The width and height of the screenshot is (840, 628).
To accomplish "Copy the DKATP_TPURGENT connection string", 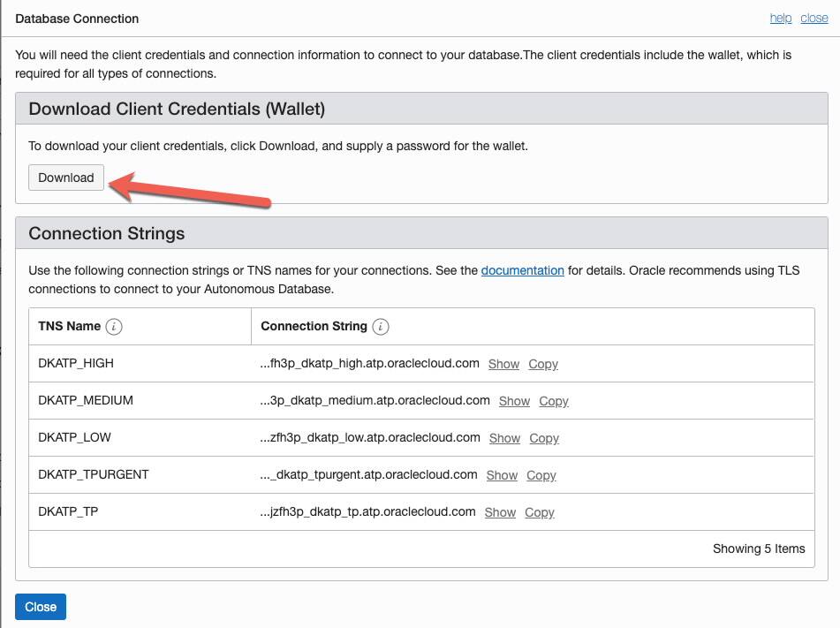I will tap(541, 475).
